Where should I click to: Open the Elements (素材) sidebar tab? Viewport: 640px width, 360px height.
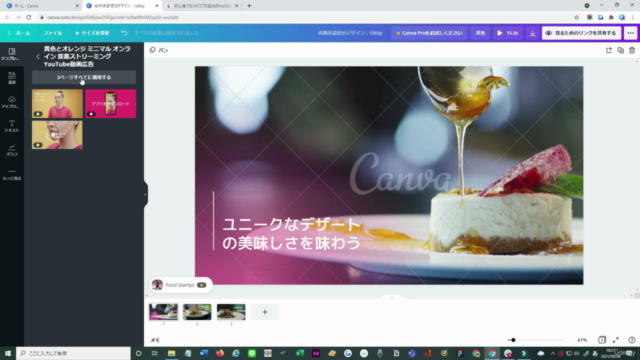click(x=11, y=78)
